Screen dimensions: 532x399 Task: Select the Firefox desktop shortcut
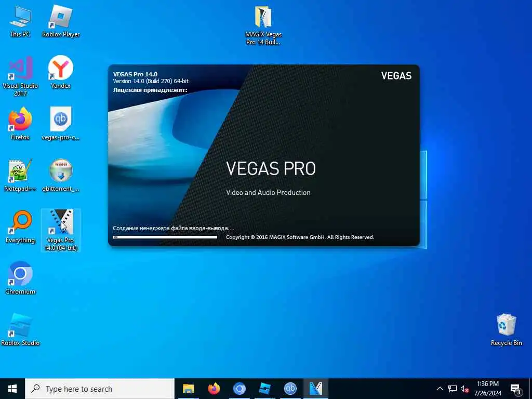coord(20,124)
